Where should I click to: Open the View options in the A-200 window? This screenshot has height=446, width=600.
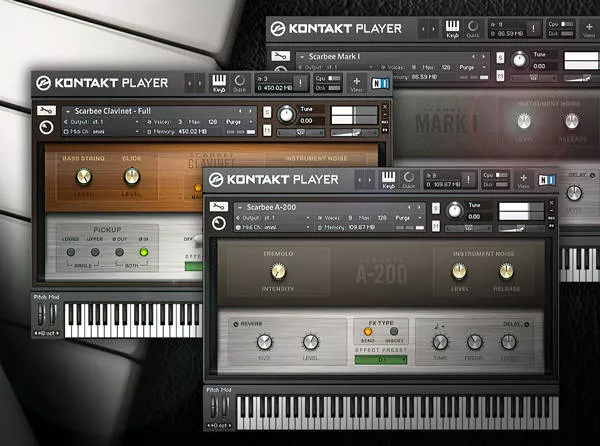tap(523, 180)
